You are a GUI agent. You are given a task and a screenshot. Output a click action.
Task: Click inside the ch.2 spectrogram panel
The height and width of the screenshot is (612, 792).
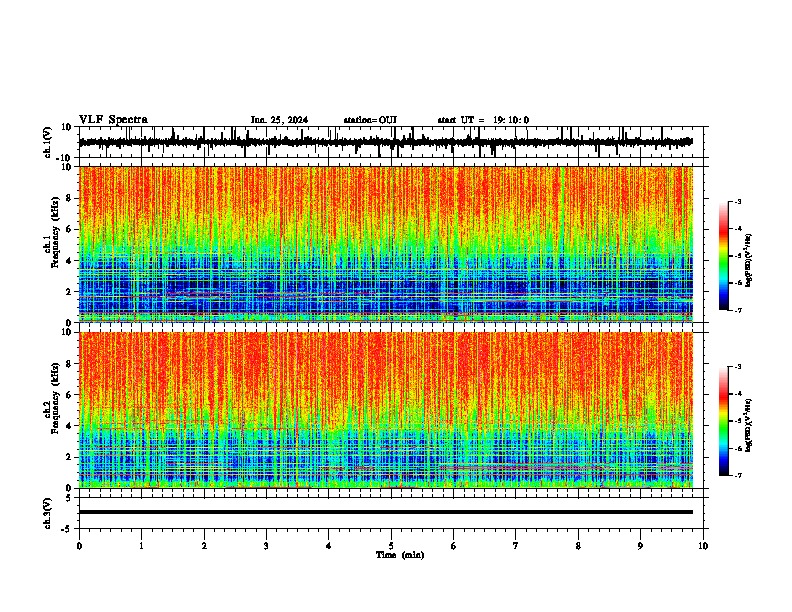click(x=385, y=410)
